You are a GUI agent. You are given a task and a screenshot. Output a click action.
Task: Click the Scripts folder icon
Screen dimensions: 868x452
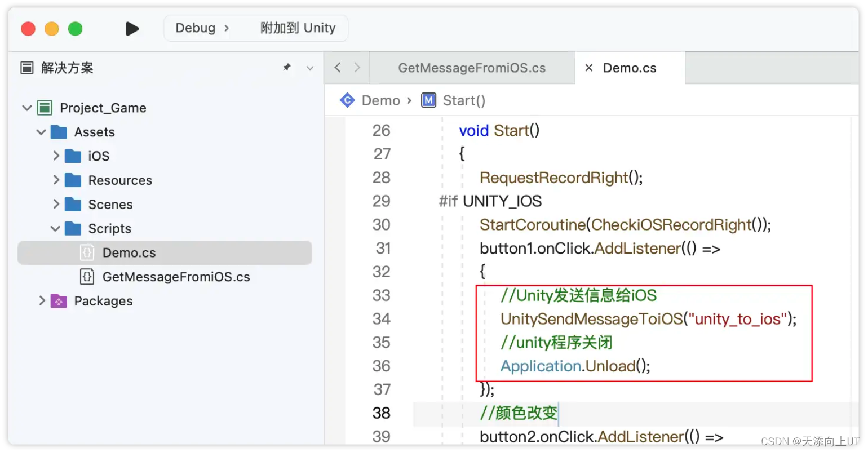coord(73,228)
